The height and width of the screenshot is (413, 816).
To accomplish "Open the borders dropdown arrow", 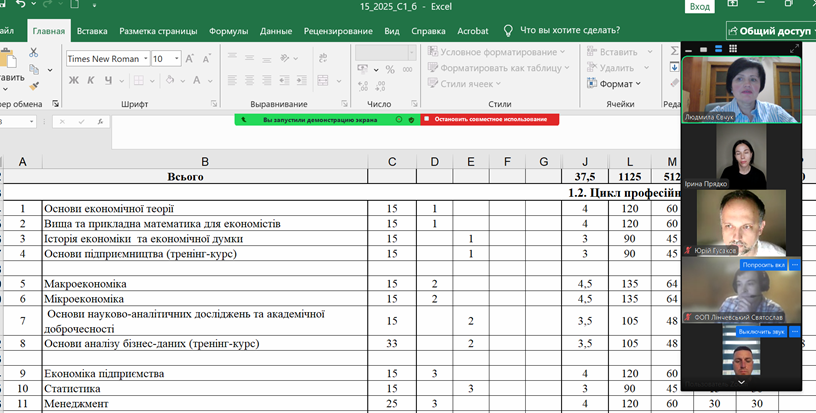I will (152, 81).
